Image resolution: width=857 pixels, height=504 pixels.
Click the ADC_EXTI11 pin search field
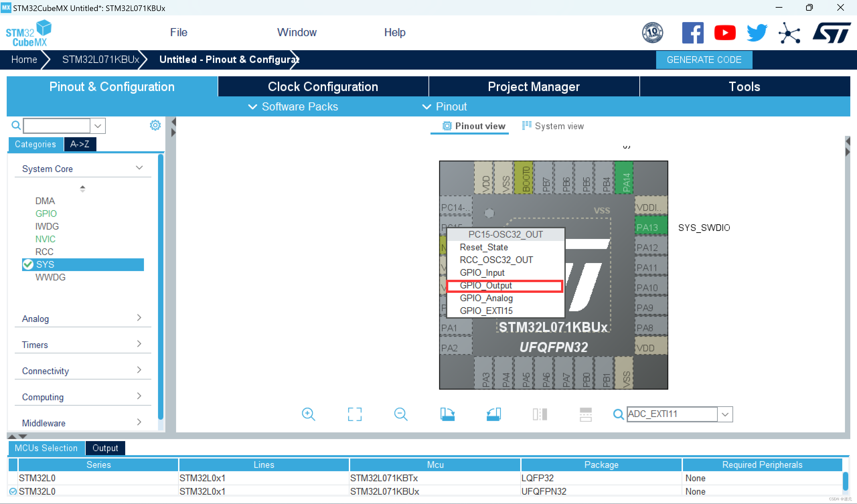672,414
